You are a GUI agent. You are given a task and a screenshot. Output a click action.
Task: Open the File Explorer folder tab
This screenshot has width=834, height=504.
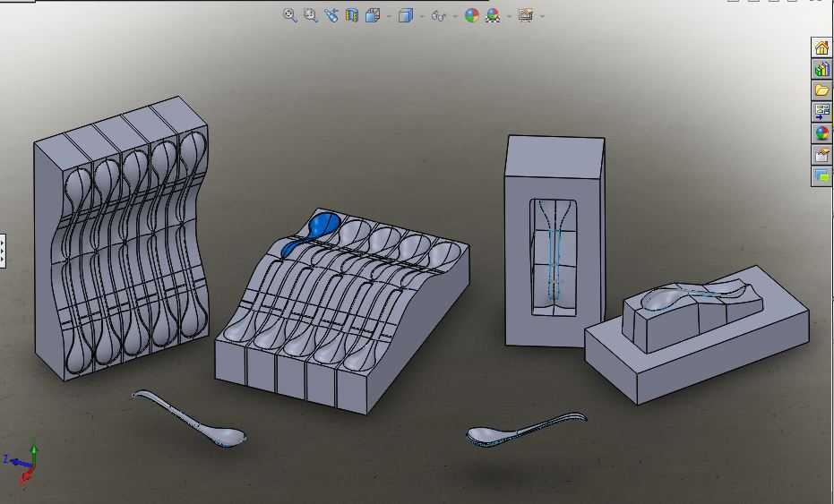pyautogui.click(x=821, y=90)
